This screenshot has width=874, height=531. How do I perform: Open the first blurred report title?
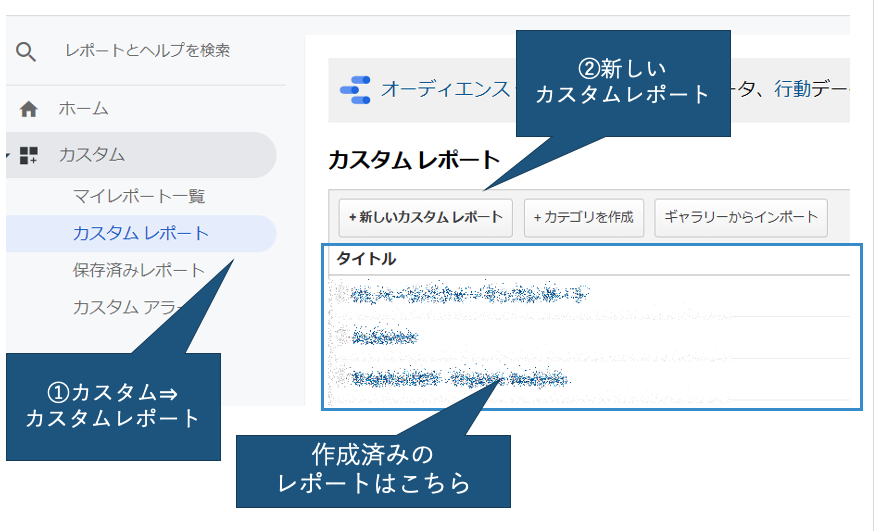pyautogui.click(x=469, y=294)
